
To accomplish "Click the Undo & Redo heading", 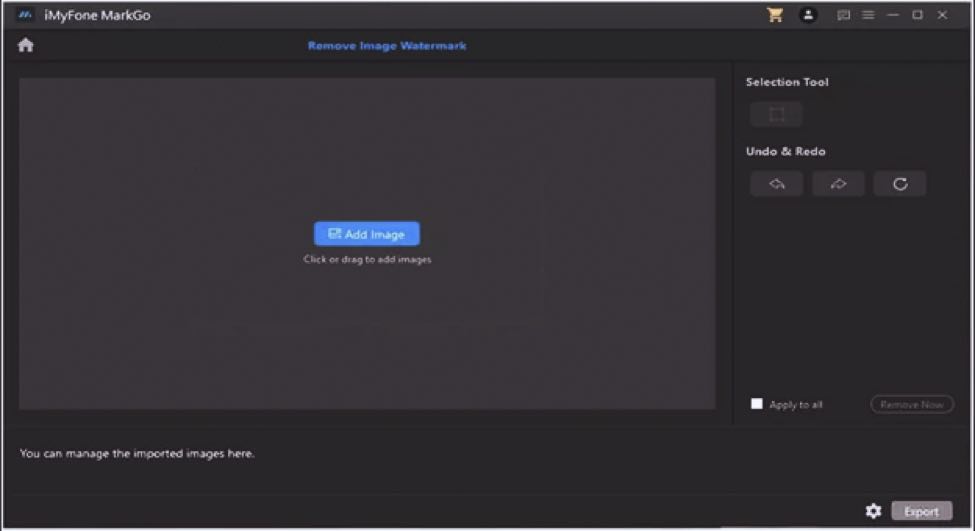I will (x=785, y=151).
